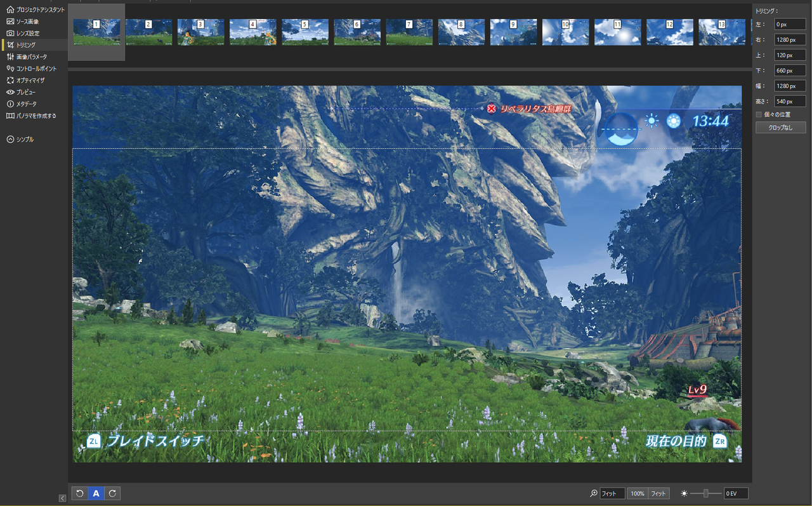Select source image thumbnail 5

304,32
